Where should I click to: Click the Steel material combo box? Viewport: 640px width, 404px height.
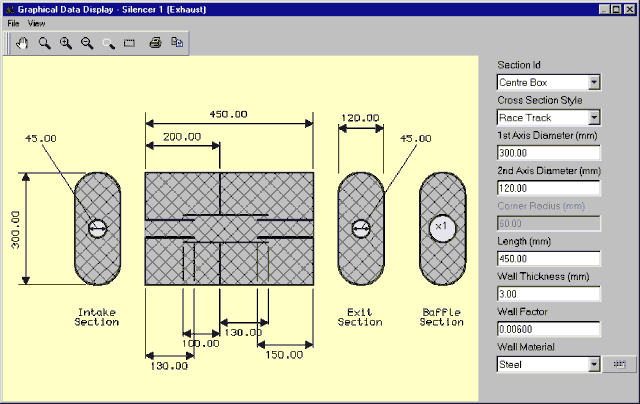pyautogui.click(x=549, y=364)
